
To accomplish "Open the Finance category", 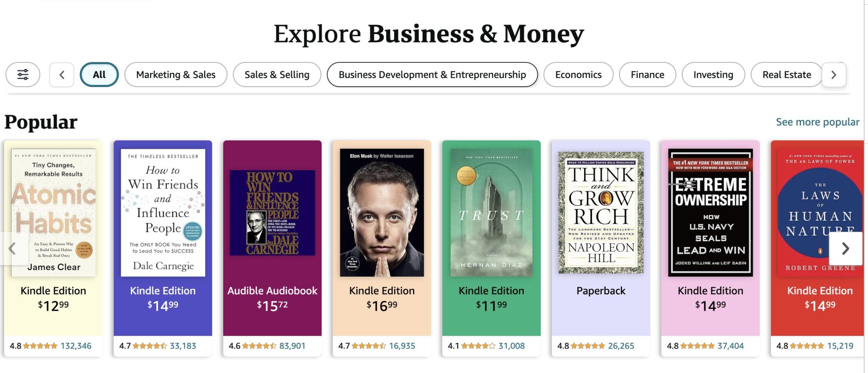I will tap(647, 75).
